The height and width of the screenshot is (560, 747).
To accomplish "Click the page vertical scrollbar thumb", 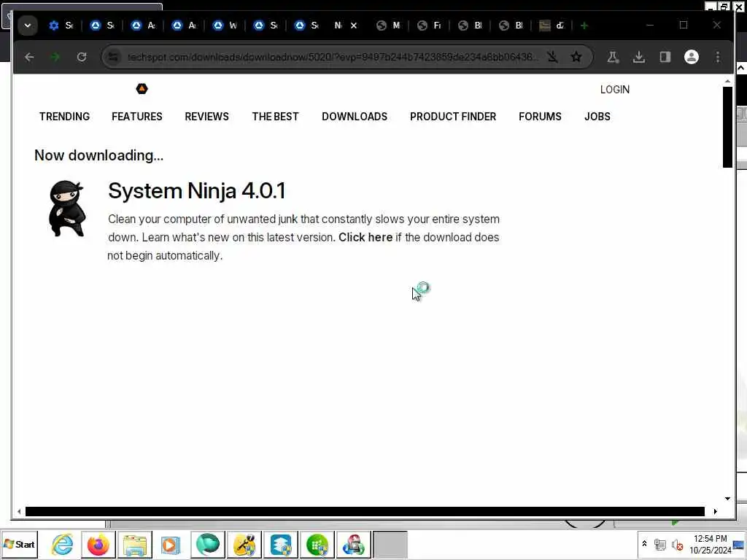I will 727,127.
